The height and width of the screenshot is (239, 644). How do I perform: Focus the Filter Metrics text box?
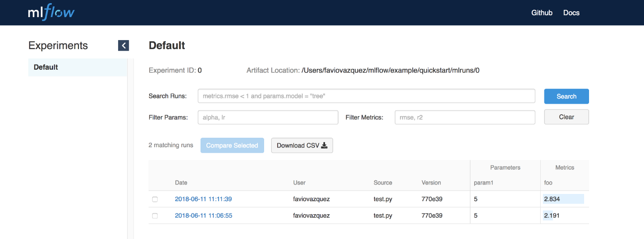coord(465,117)
